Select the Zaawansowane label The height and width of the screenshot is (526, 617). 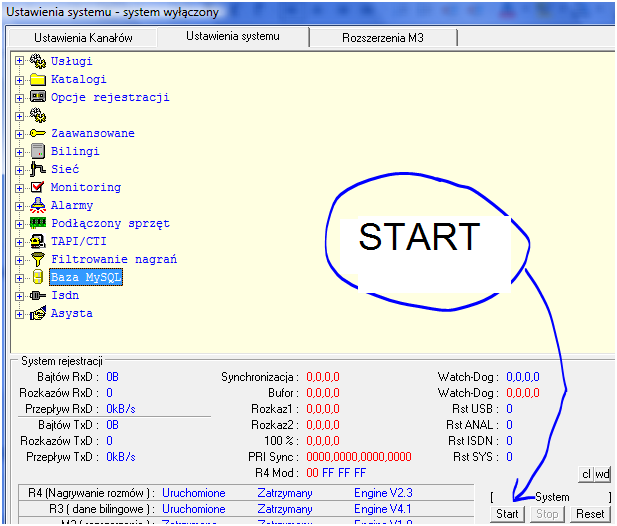92,133
